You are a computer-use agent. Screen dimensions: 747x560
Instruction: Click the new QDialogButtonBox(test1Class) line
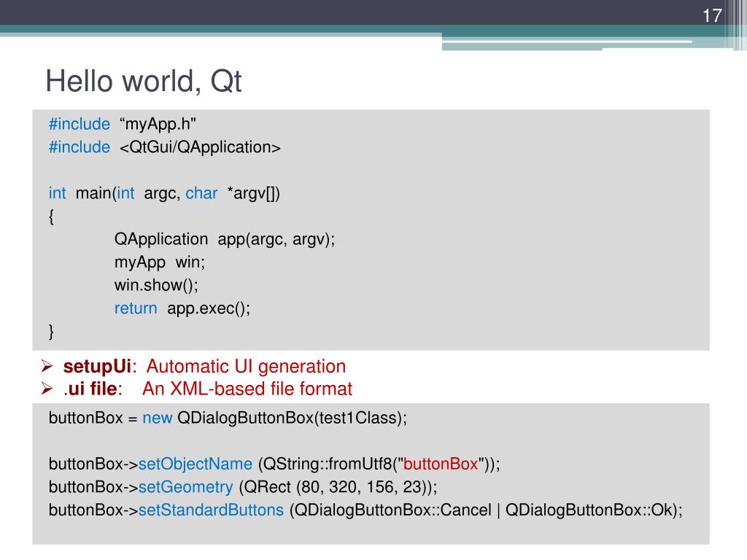pyautogui.click(x=228, y=418)
